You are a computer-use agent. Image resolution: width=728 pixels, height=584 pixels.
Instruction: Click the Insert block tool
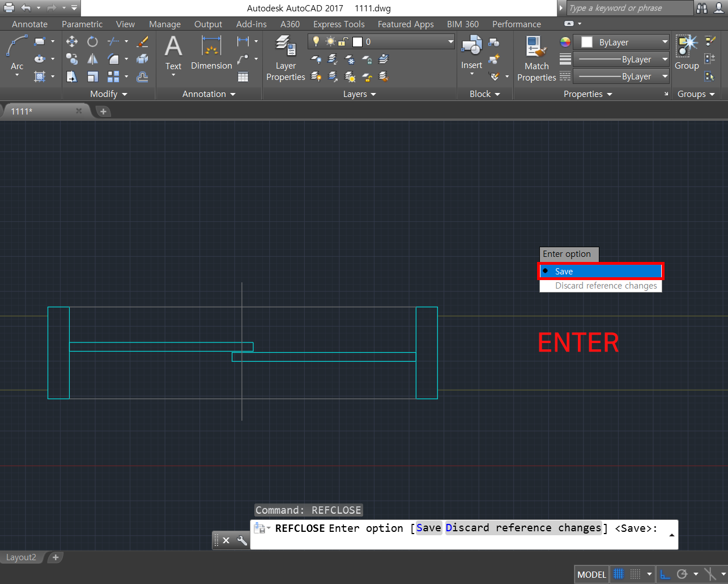click(x=471, y=53)
